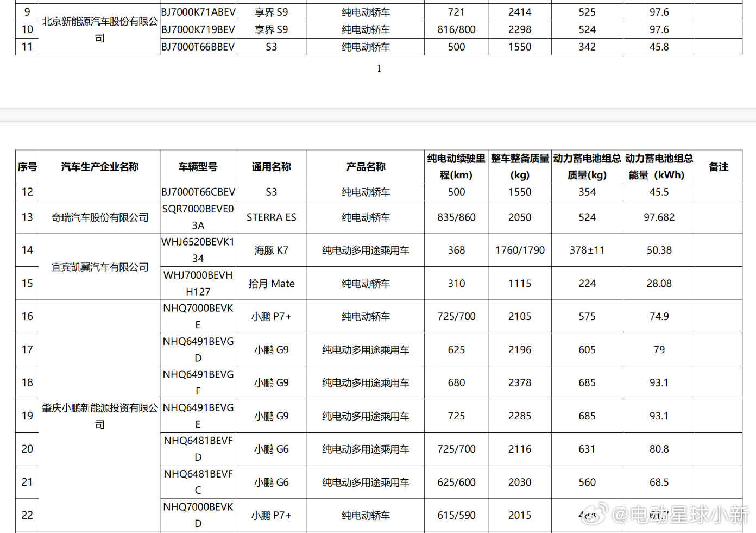The width and height of the screenshot is (756, 533).
Task: Click the range value 615/590
Action: 456,515
